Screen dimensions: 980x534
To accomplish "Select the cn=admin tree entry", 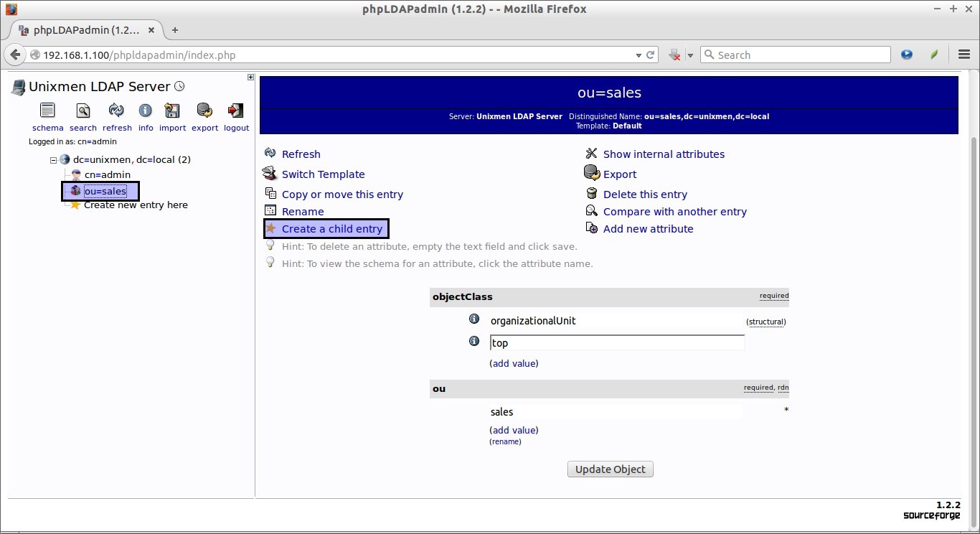I will 108,174.
